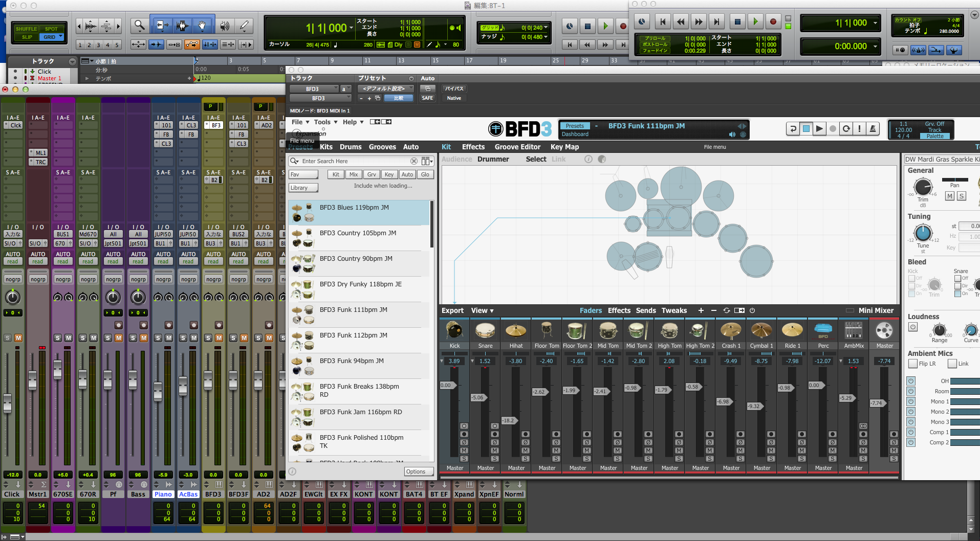This screenshot has height=541, width=980.
Task: Toggle the Loudness power button
Action: pyautogui.click(x=913, y=327)
